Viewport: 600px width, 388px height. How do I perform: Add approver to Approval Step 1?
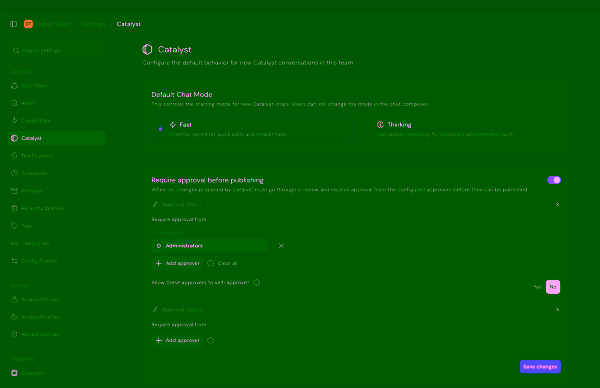tap(178, 263)
